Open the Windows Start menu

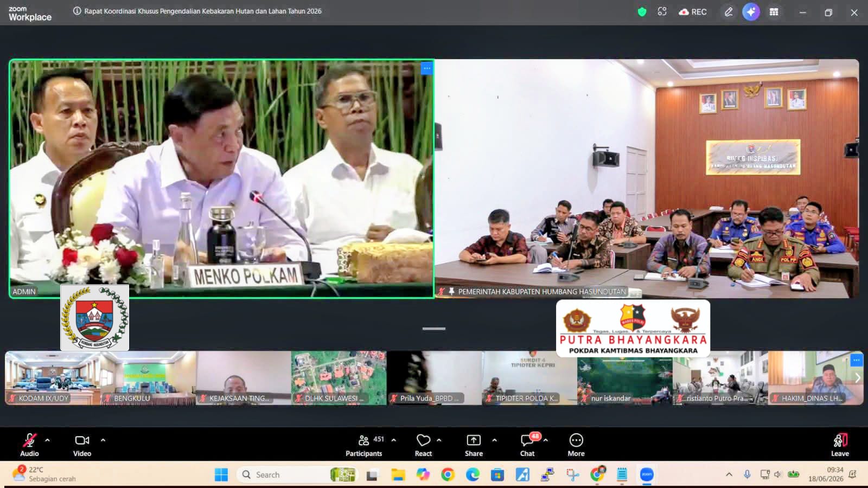click(x=221, y=475)
